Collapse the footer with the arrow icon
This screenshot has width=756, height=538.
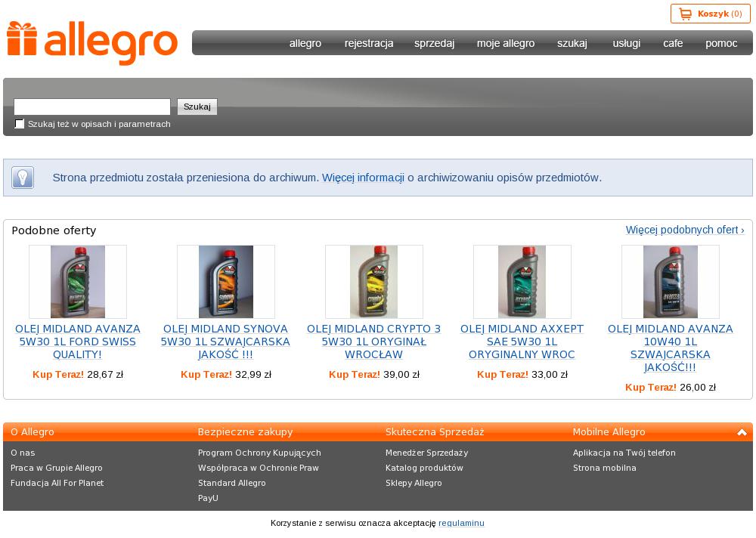coord(742,432)
